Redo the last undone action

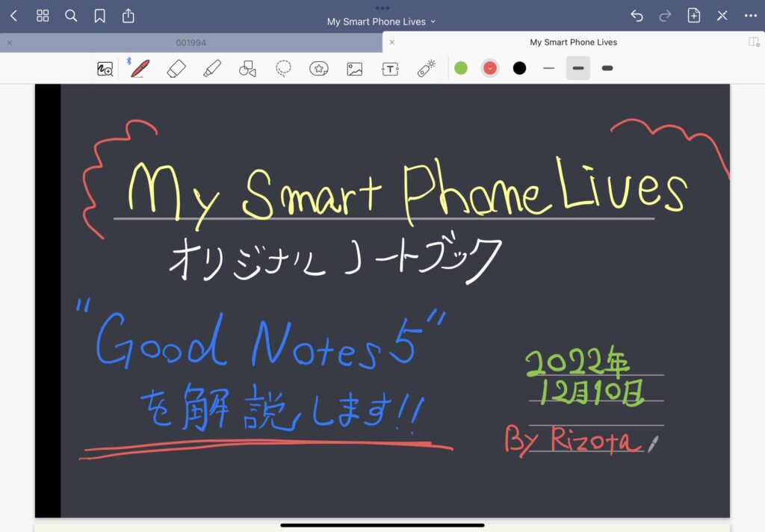coord(665,16)
